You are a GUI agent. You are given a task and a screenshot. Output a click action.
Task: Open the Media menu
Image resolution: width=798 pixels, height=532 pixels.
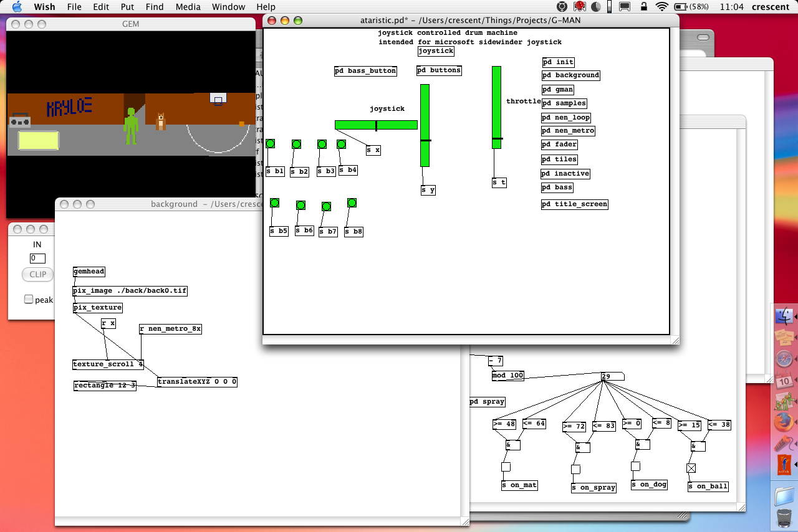pos(188,7)
